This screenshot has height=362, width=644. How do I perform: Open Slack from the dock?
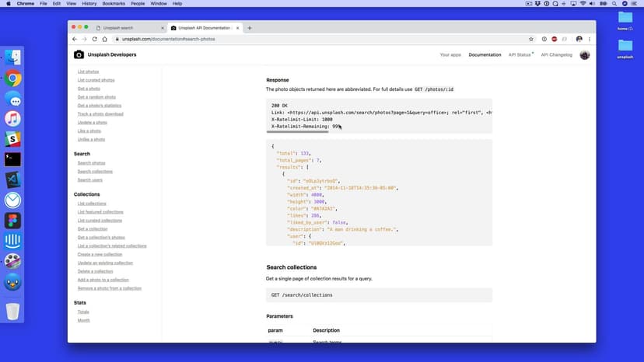pos(12,139)
